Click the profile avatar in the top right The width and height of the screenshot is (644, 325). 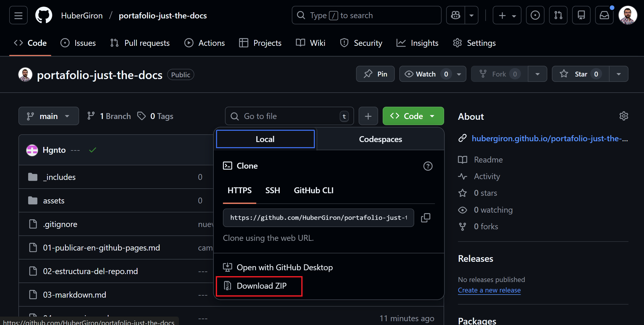[x=627, y=15]
